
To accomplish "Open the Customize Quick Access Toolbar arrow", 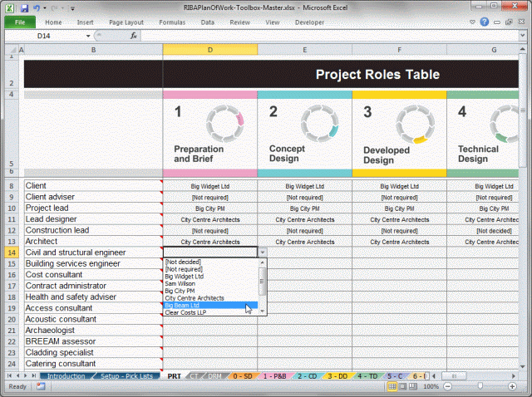I will 72,8.
